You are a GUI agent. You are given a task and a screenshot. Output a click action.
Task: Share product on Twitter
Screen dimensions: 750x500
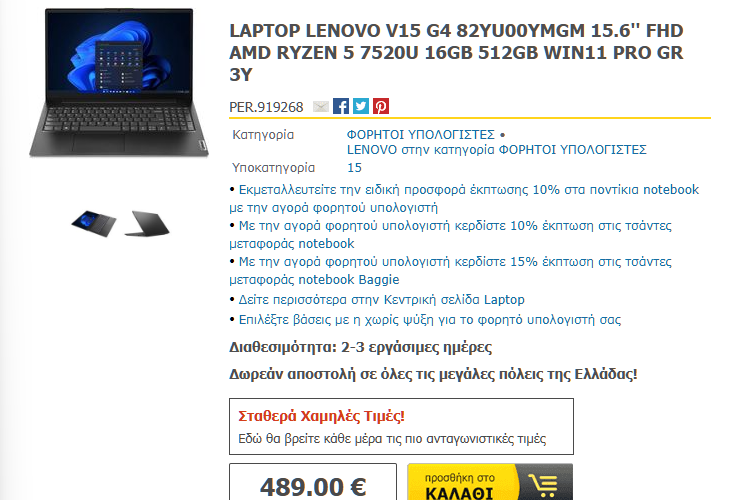coord(361,106)
